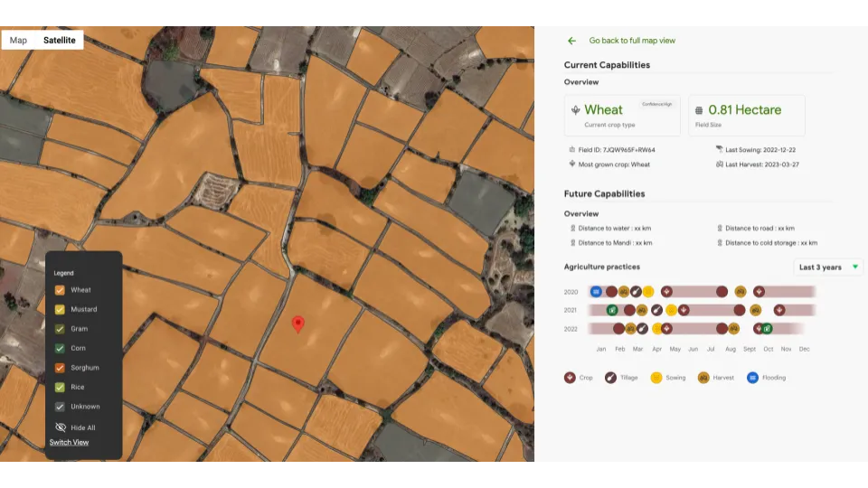This screenshot has height=488, width=868.
Task: Uncheck the Wheat legend checkbox
Action: click(60, 290)
